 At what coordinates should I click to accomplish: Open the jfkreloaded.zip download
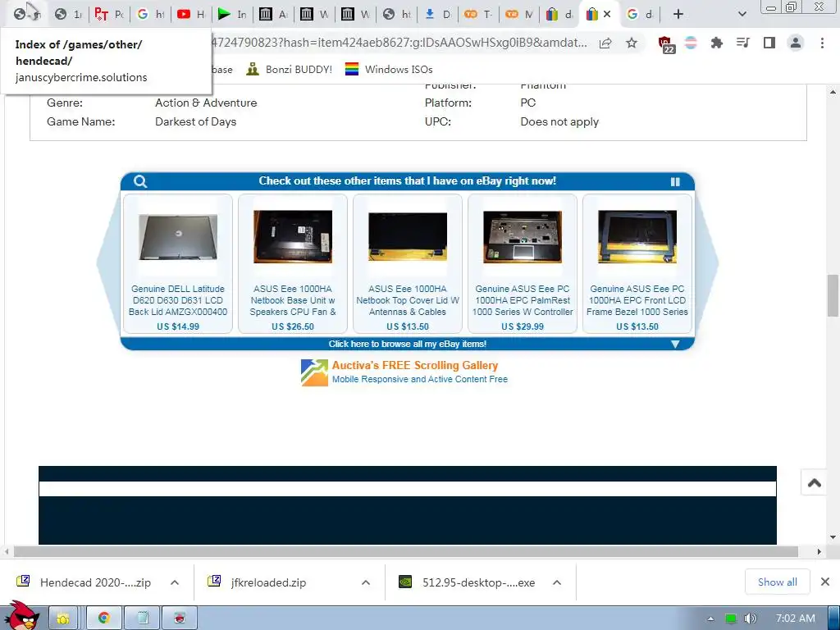pos(260,582)
